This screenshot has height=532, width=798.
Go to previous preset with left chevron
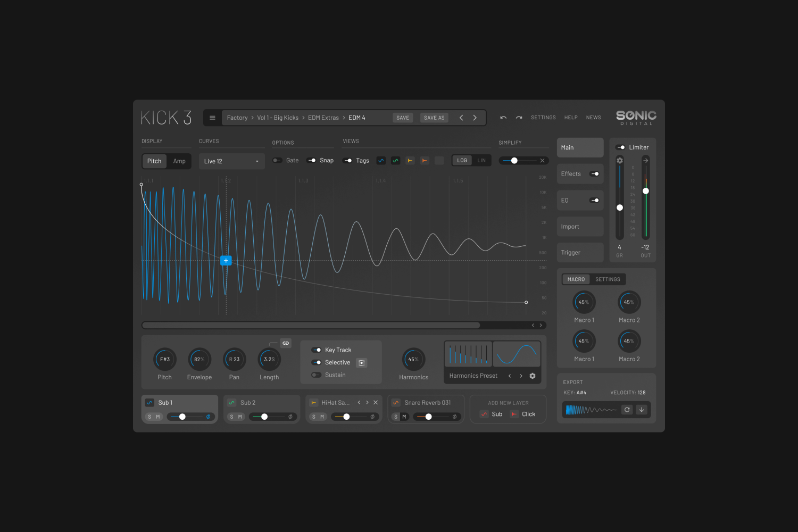coord(461,118)
